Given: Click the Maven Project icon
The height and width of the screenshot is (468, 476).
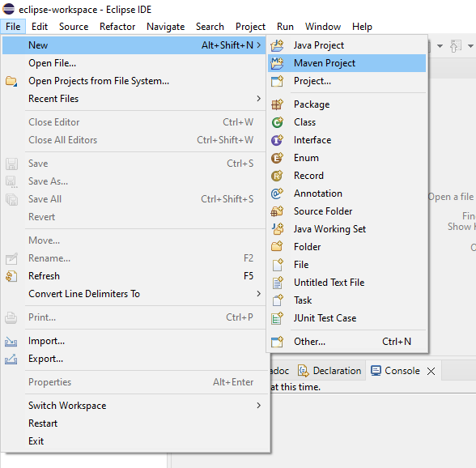Looking at the screenshot, I should click(277, 63).
